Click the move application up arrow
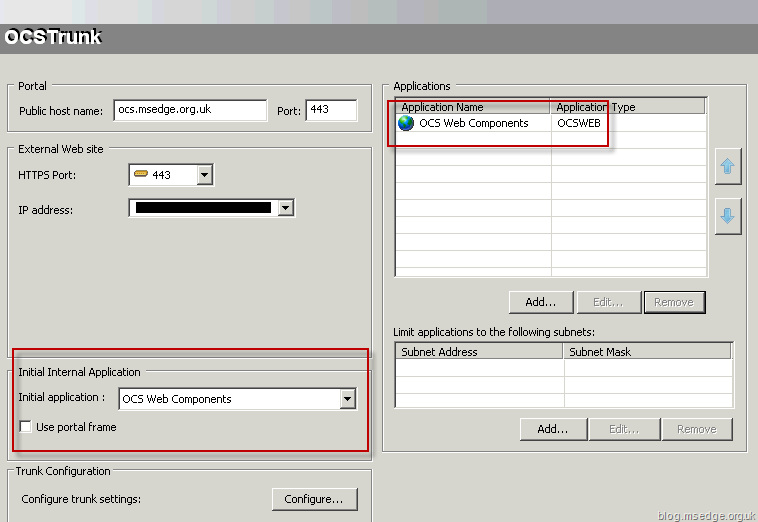This screenshot has height=522, width=758. 728,166
